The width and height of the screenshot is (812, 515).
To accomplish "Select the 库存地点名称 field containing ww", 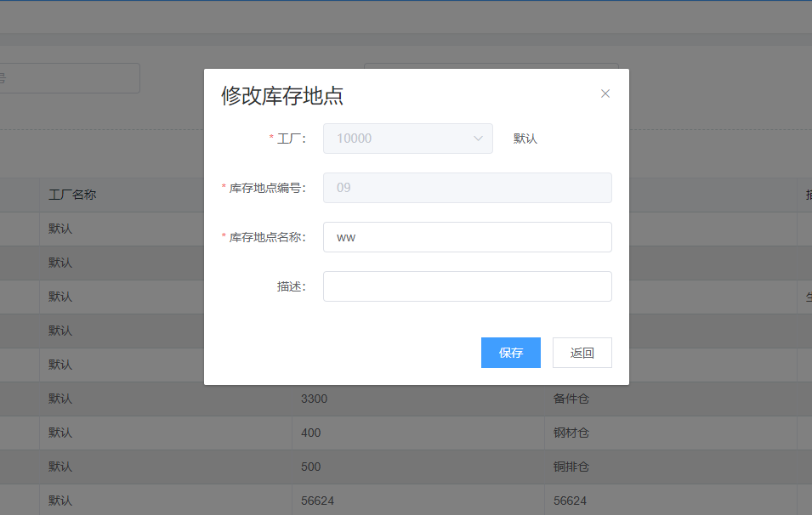I will point(467,236).
